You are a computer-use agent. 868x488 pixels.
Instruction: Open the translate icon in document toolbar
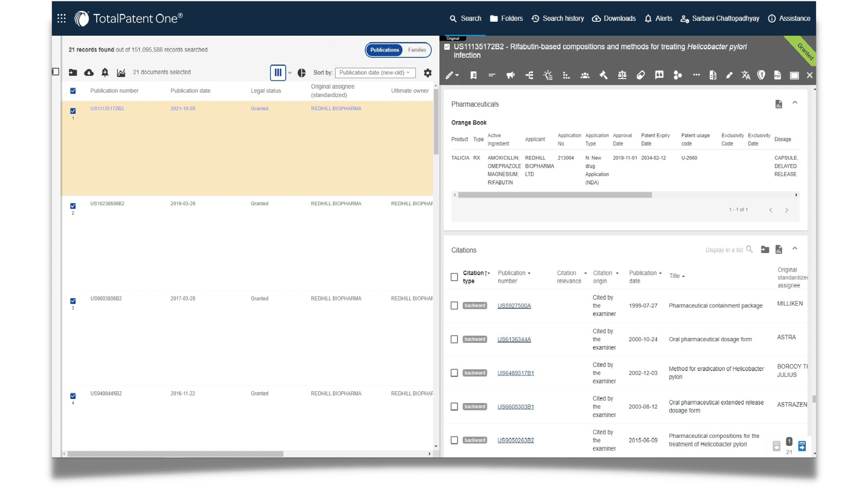click(745, 75)
